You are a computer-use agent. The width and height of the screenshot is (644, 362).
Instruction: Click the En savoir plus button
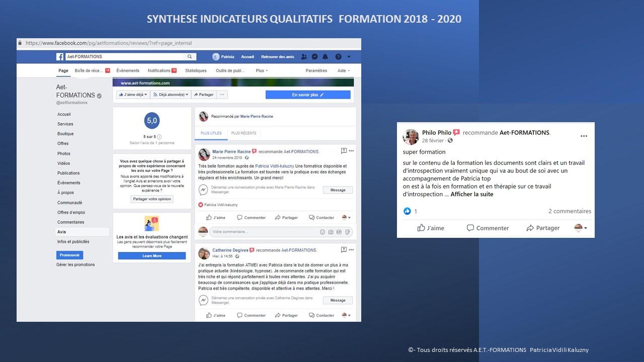(x=308, y=95)
